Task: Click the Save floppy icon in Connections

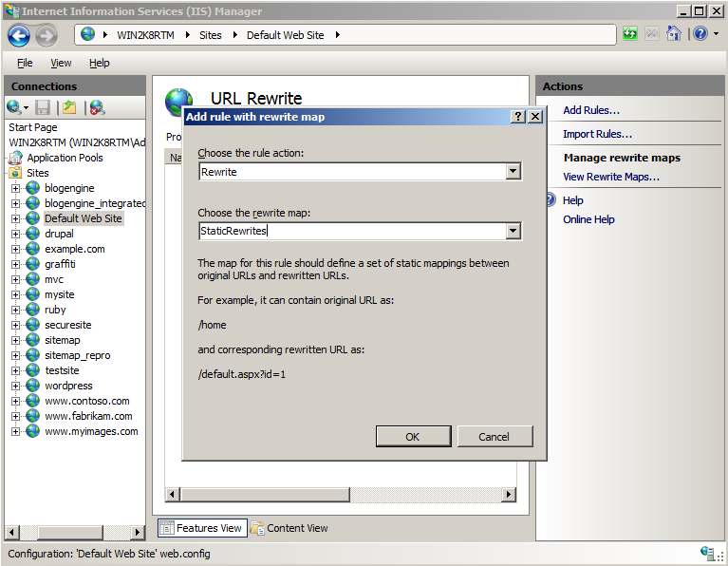Action: (43, 107)
